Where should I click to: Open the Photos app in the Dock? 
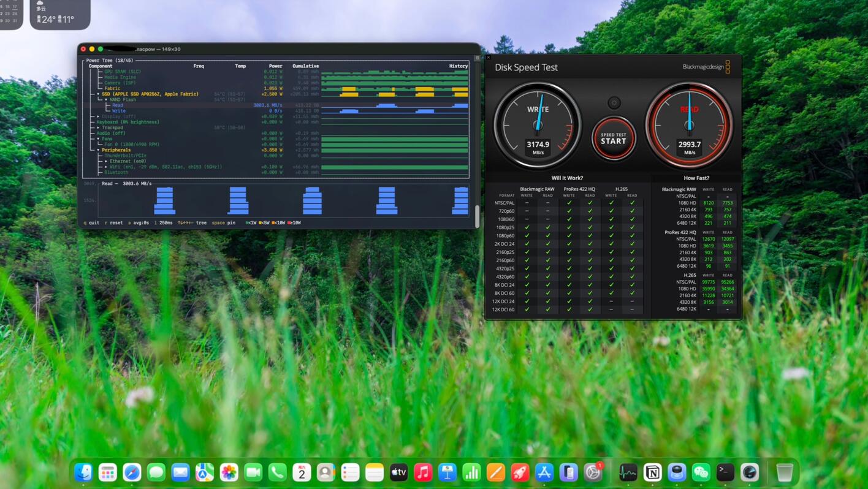(229, 472)
